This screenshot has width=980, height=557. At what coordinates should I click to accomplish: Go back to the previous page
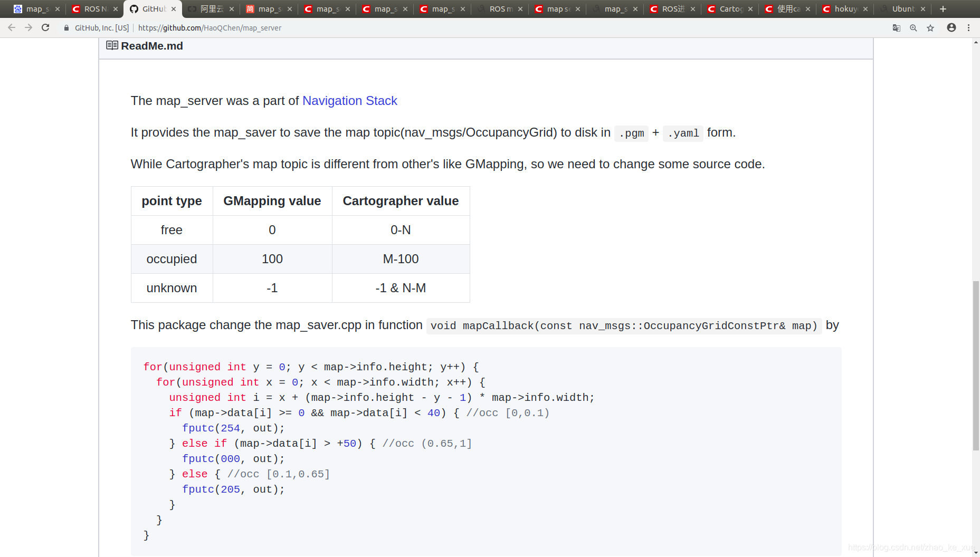click(x=12, y=28)
